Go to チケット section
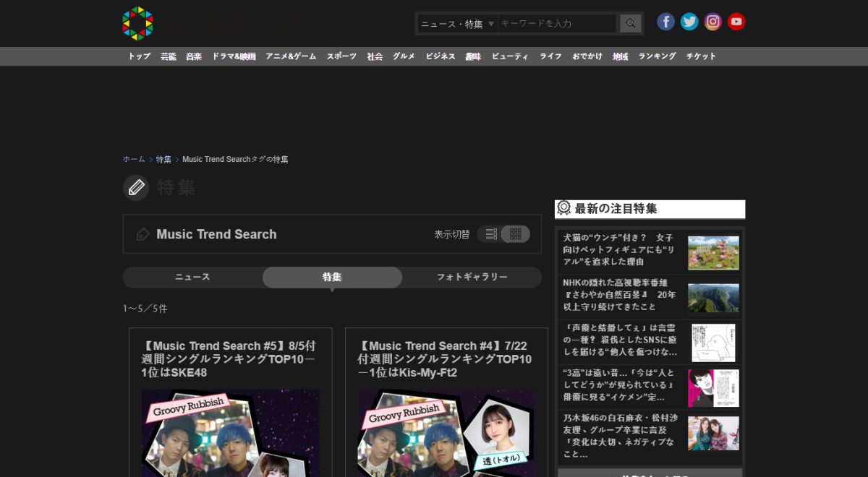Image resolution: width=868 pixels, height=477 pixels. click(x=702, y=56)
